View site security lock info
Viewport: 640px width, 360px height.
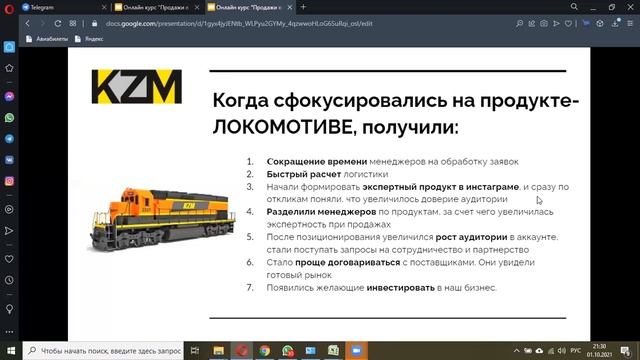click(x=94, y=24)
